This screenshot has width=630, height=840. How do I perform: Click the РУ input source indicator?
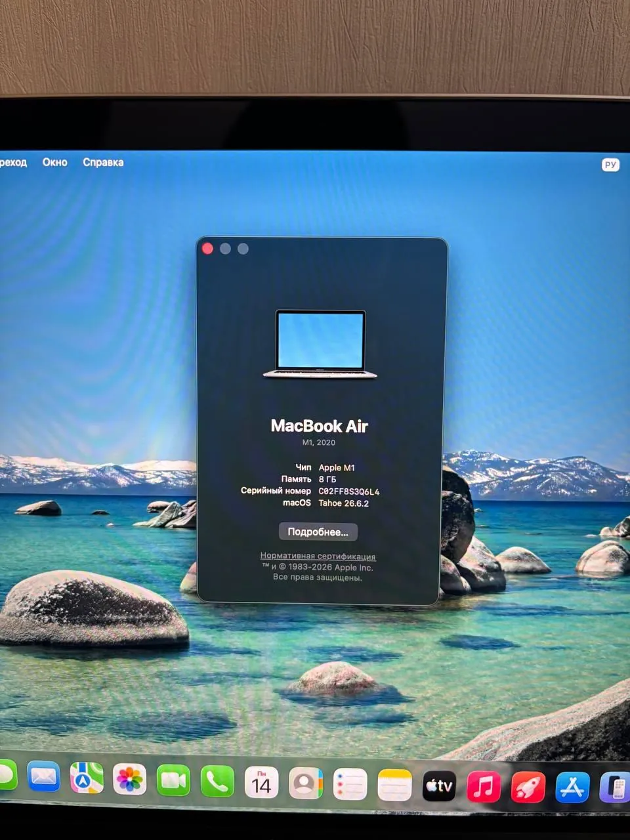pyautogui.click(x=610, y=165)
